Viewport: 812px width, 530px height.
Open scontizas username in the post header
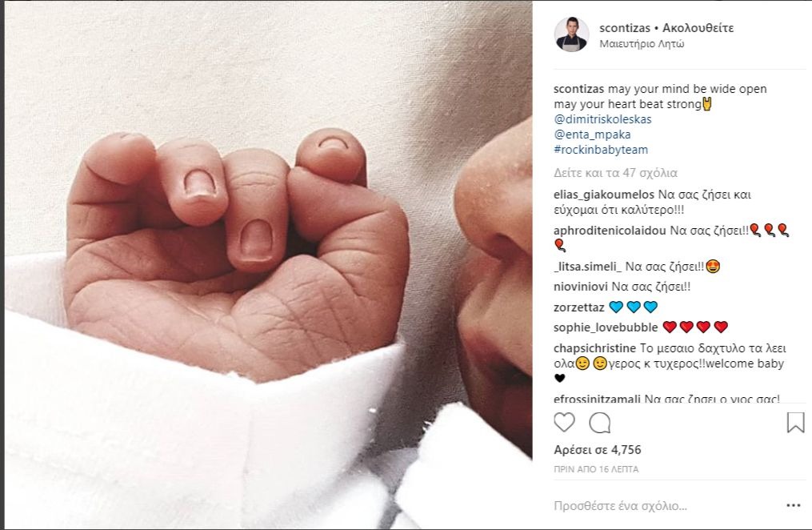625,28
